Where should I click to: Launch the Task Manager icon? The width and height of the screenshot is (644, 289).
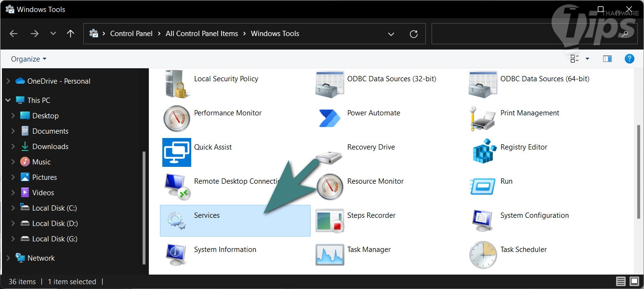(x=330, y=255)
